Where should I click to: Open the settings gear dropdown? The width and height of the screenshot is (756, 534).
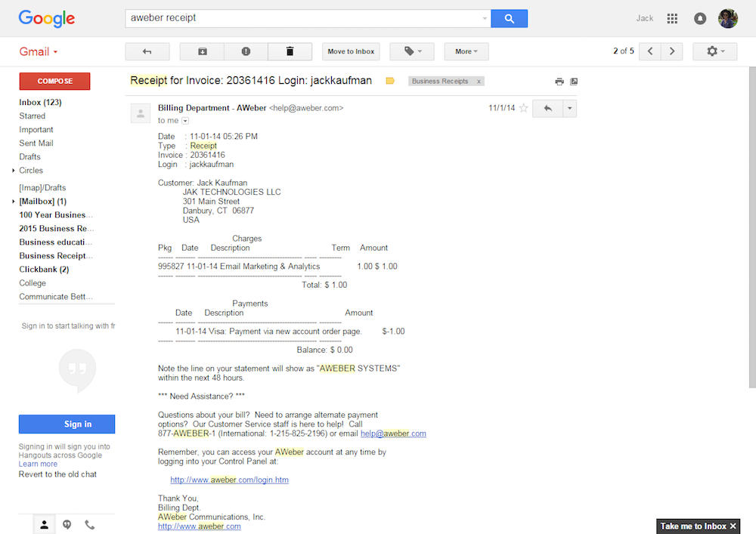[714, 51]
